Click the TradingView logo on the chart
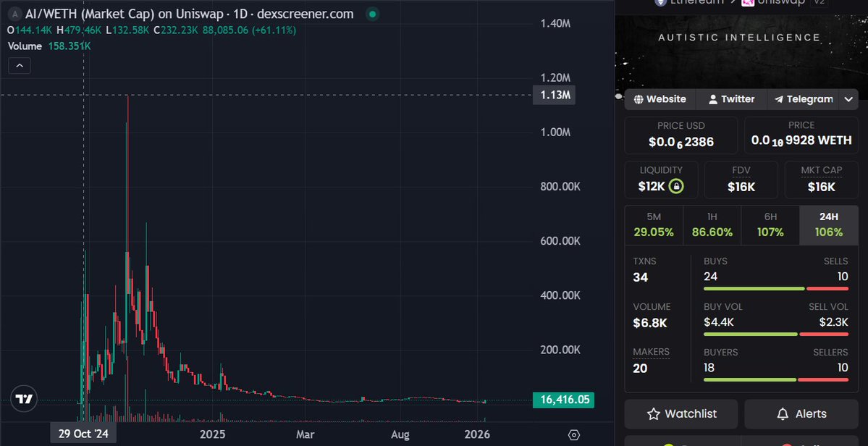This screenshot has width=868, height=446. pos(24,398)
